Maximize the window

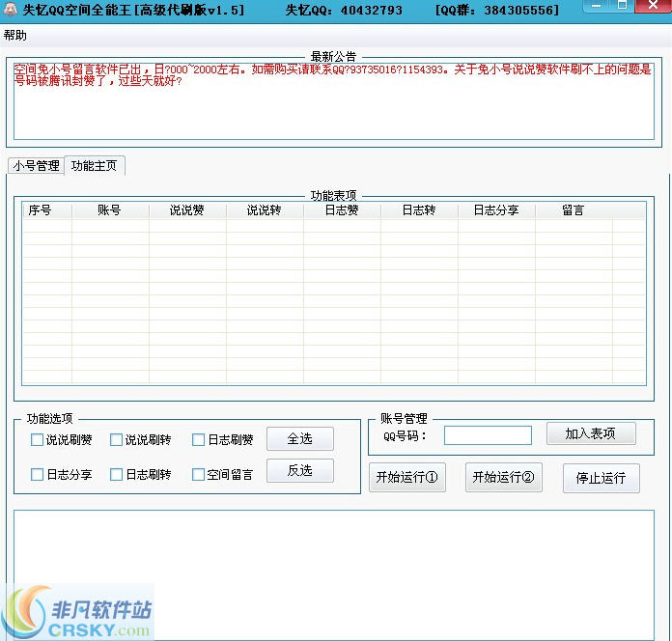point(622,6)
